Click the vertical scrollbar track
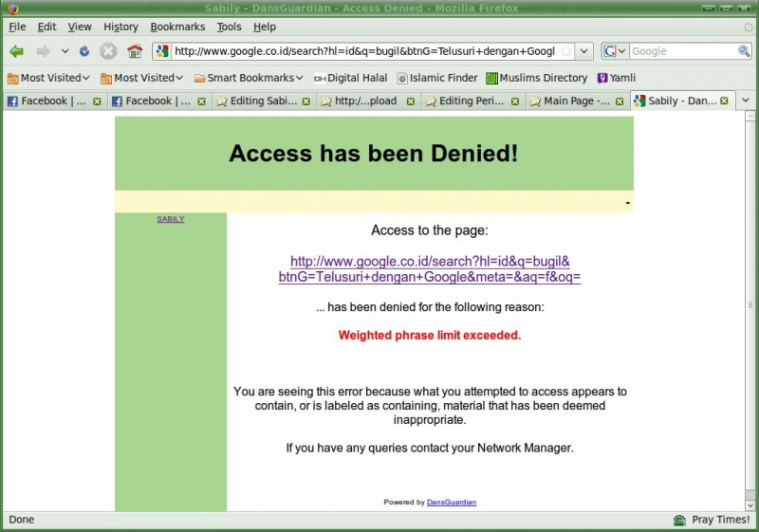Image resolution: width=759 pixels, height=532 pixels. pos(750,304)
